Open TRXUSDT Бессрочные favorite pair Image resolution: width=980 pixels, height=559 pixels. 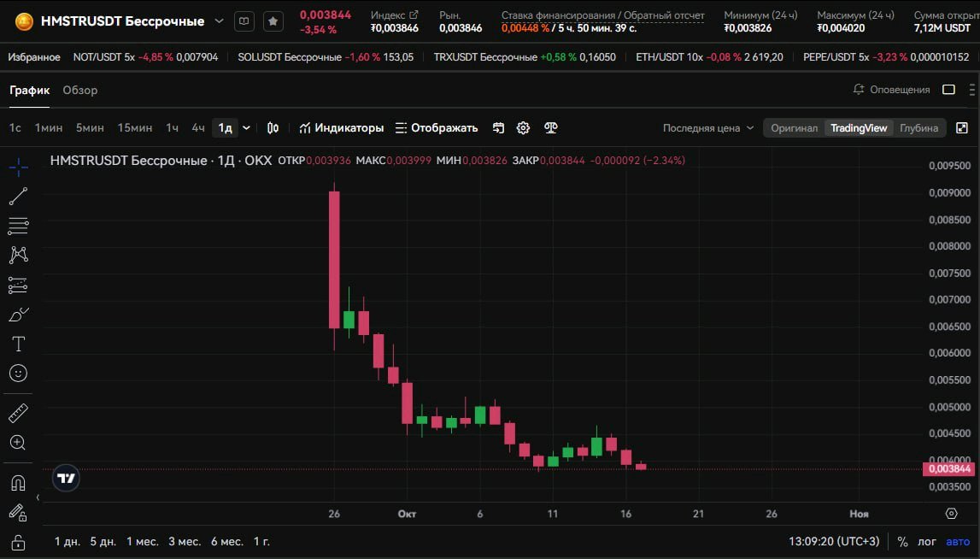(x=525, y=57)
